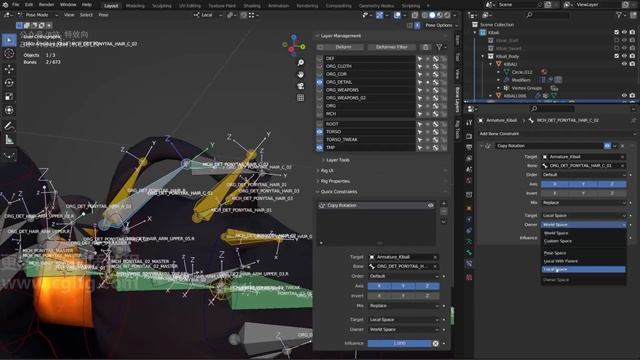Viewport: 640px width, 360px height.
Task: Delete the Copy Rotation constraint with X
Action: point(622,146)
